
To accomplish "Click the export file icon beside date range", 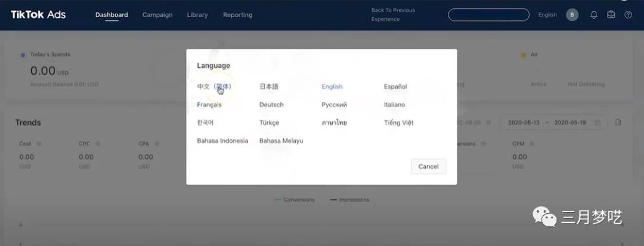I will pos(618,123).
